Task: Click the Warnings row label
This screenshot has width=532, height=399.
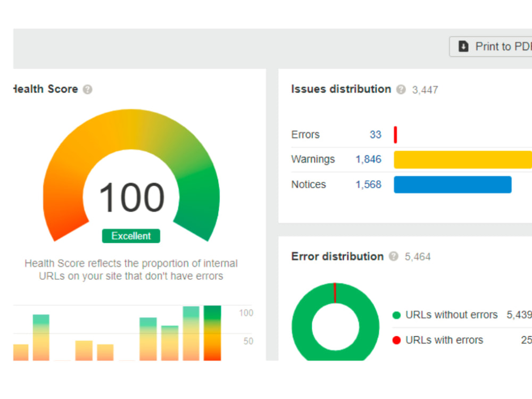Action: [x=313, y=160]
